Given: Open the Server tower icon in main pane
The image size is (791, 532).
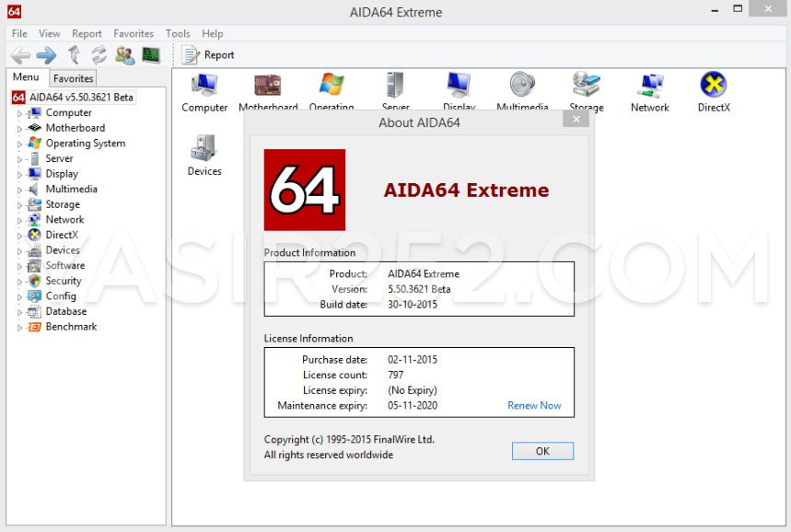Looking at the screenshot, I should 395,85.
